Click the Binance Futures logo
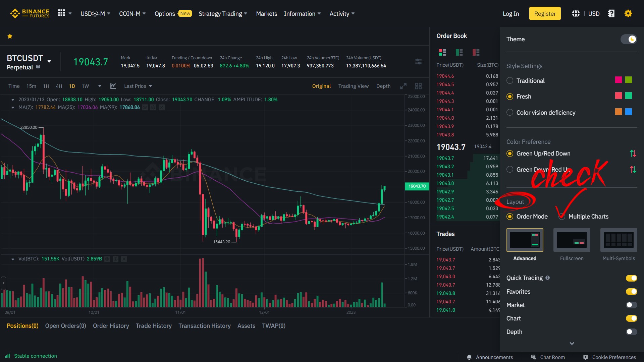Viewport: 644px width, 362px height. click(x=30, y=13)
